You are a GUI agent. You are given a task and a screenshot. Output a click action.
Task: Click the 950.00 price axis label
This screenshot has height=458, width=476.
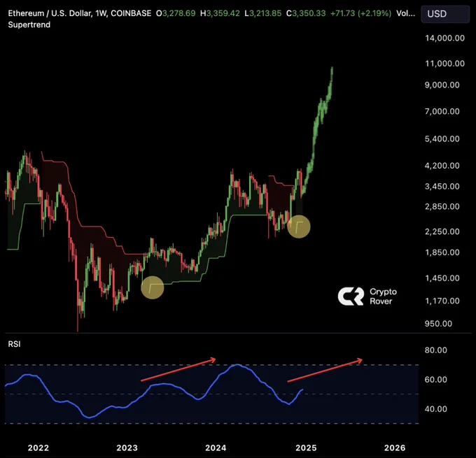pyautogui.click(x=438, y=324)
